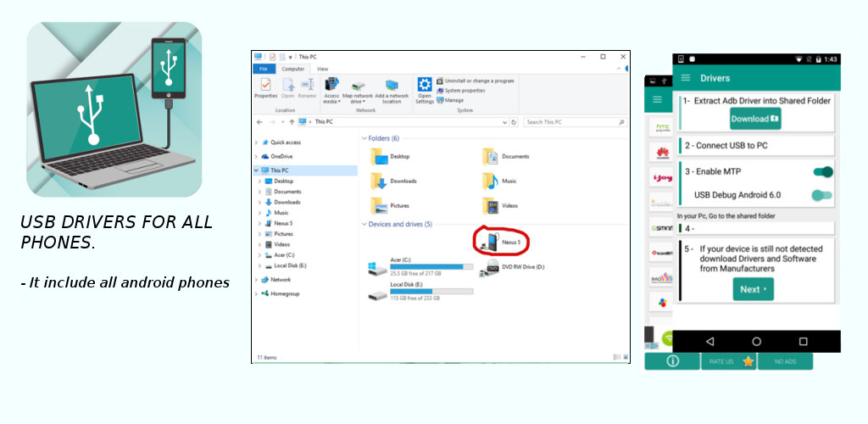Expand Quick access in the navigation tree
The height and width of the screenshot is (424, 868).
coord(256,142)
